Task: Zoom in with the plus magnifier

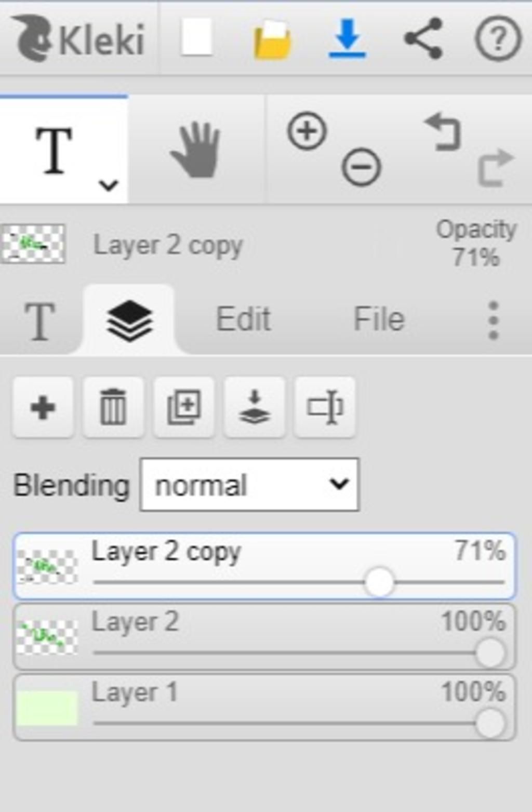Action: 307,132
